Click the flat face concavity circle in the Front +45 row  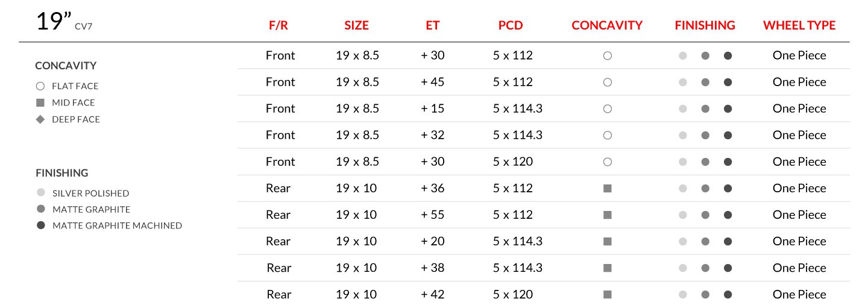607,82
